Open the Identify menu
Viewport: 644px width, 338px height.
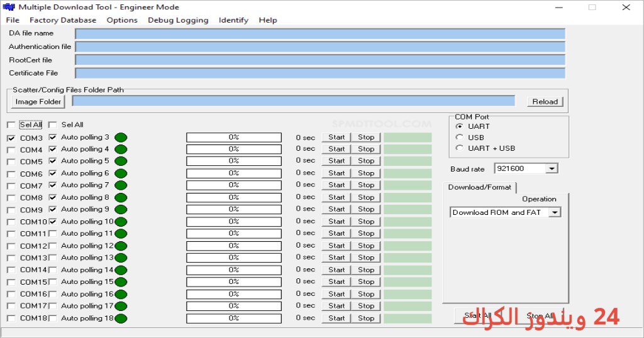pos(233,20)
